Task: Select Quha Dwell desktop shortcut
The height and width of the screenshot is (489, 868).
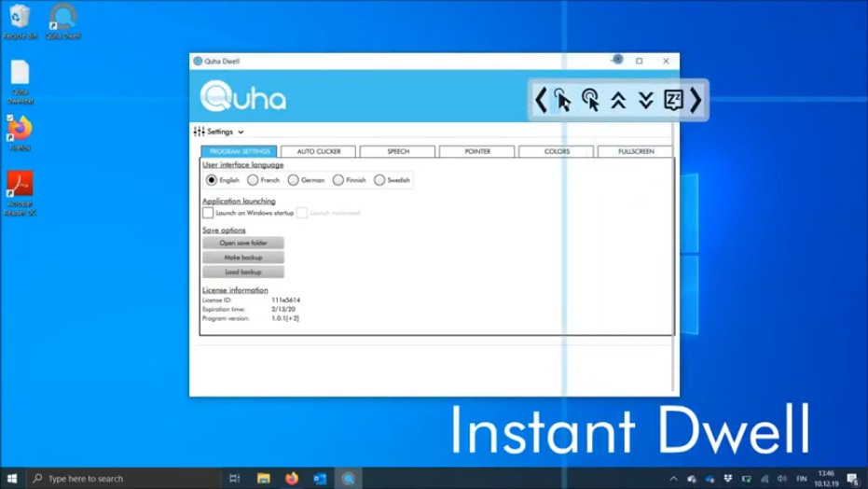Action: (62, 21)
